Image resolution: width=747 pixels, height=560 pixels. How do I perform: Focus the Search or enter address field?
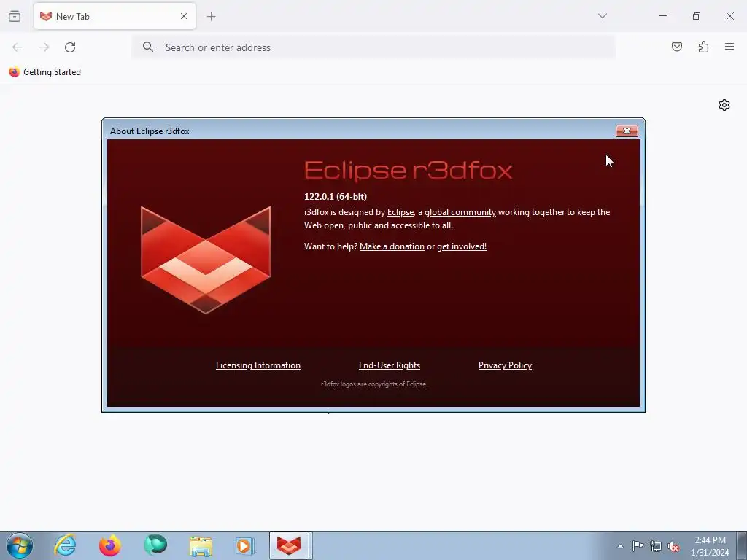373,47
